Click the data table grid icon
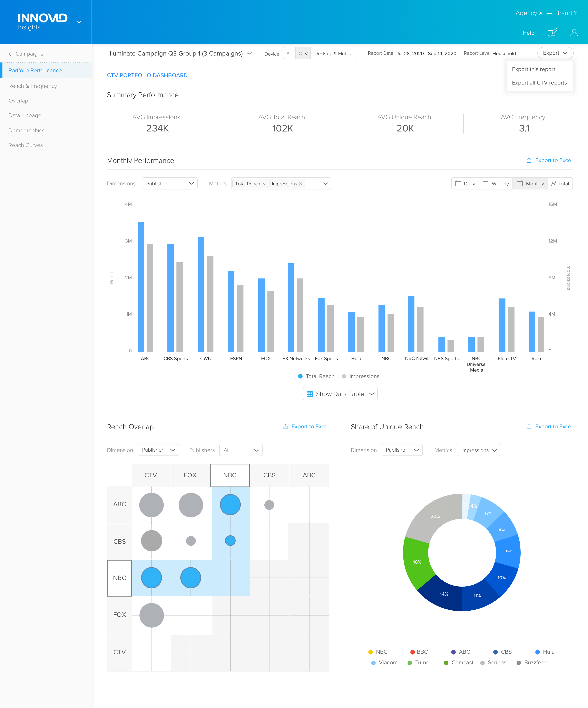Screen dimensions: 588x708 coord(310,394)
